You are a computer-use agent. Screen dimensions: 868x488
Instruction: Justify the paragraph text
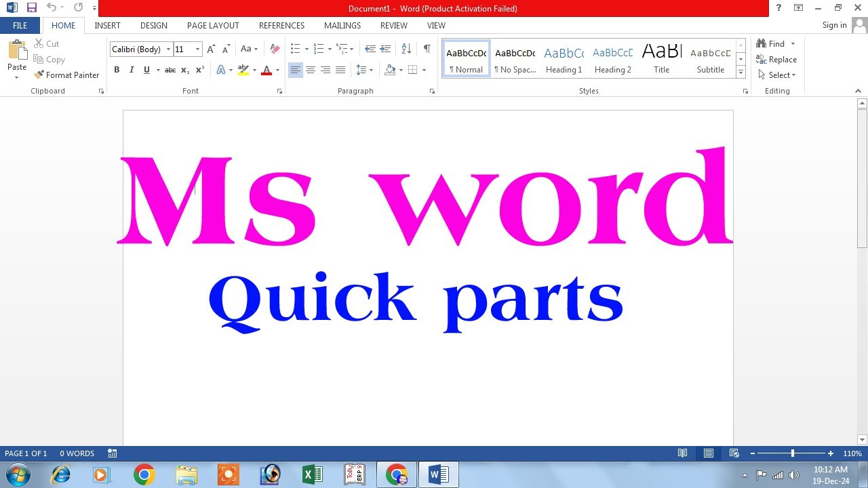(x=340, y=70)
